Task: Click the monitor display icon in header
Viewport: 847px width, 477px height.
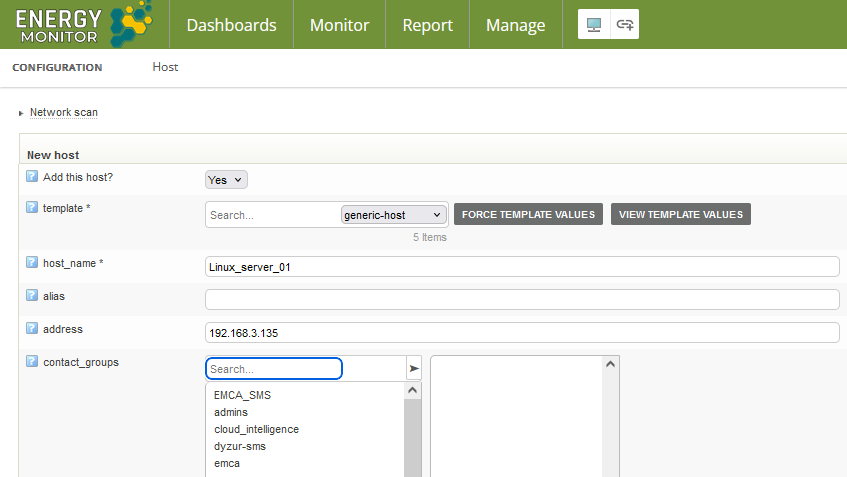Action: tap(594, 25)
